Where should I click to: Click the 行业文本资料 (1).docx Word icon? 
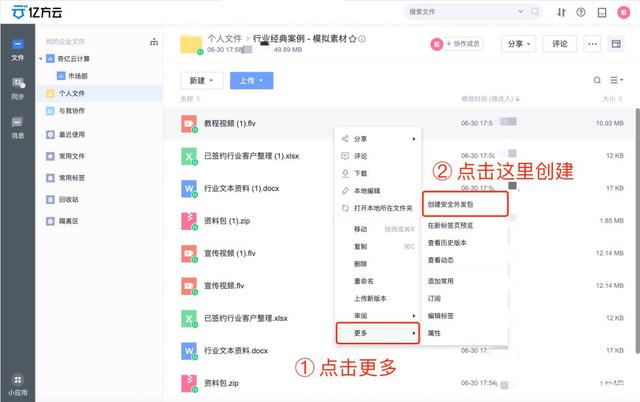tap(189, 189)
